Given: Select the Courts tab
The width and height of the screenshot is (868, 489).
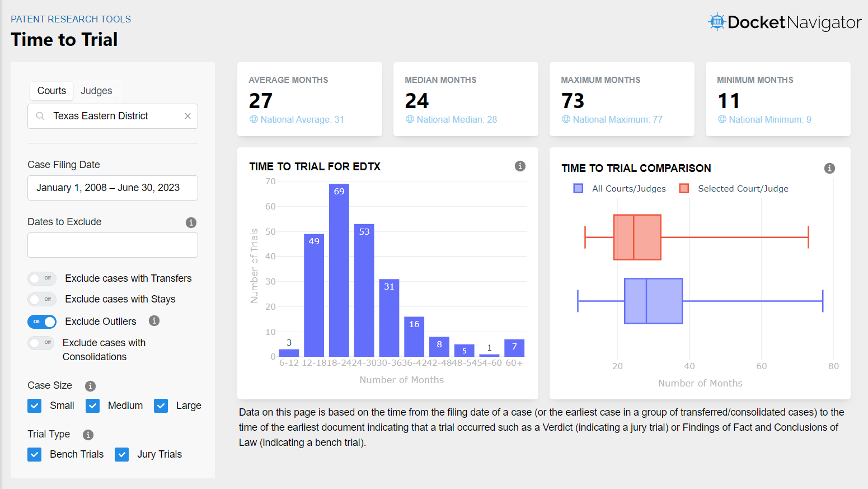Looking at the screenshot, I should (51, 91).
